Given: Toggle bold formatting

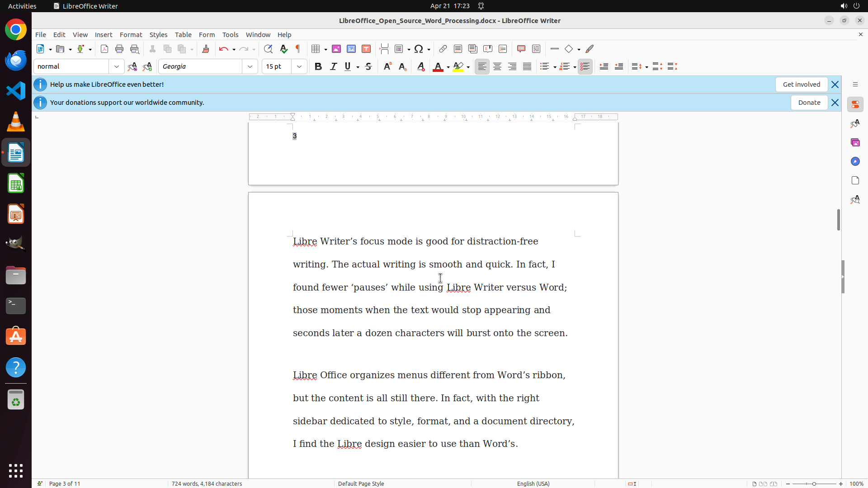Looking at the screenshot, I should click(x=318, y=66).
